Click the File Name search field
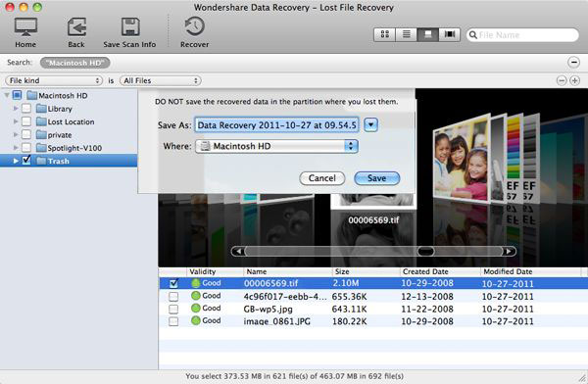This screenshot has height=384, width=588. 522,35
